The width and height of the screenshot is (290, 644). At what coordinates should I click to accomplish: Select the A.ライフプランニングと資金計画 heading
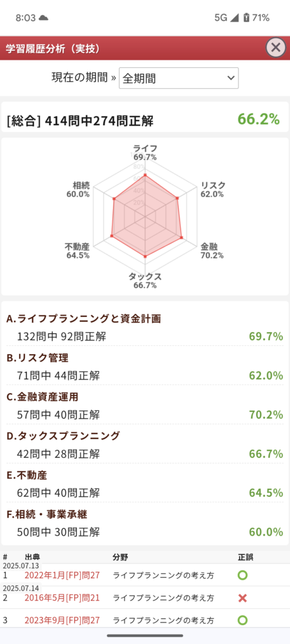(x=84, y=318)
